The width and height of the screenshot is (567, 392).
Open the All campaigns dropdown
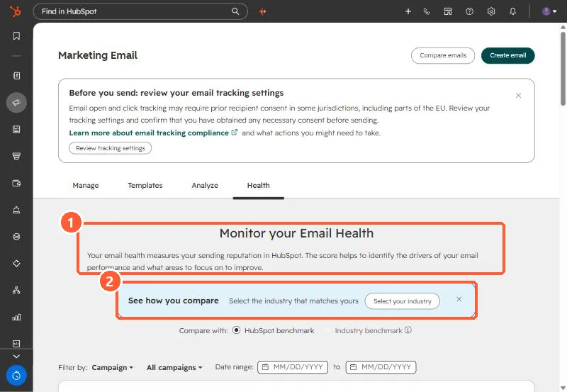tap(174, 367)
